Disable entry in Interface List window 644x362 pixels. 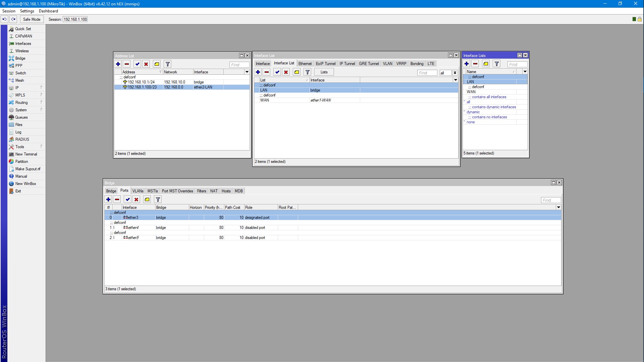click(286, 72)
